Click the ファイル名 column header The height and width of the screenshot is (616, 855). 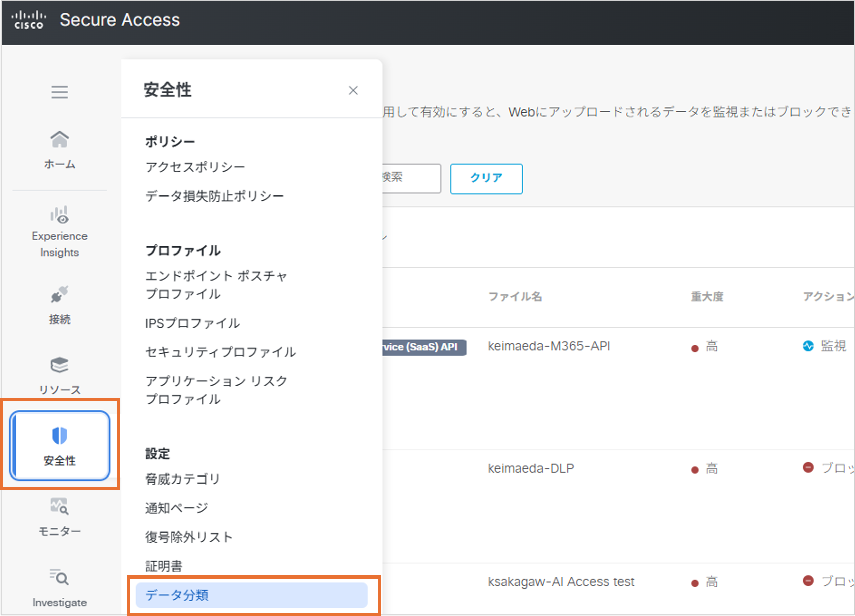[x=515, y=297]
